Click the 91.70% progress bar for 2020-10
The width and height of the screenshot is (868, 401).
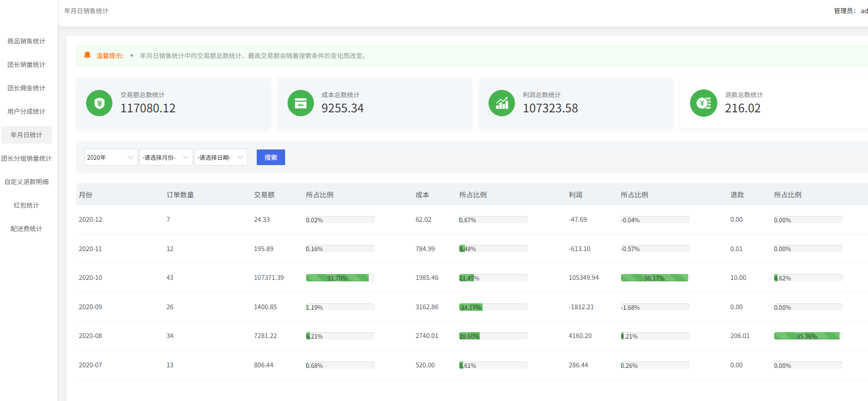[340, 278]
